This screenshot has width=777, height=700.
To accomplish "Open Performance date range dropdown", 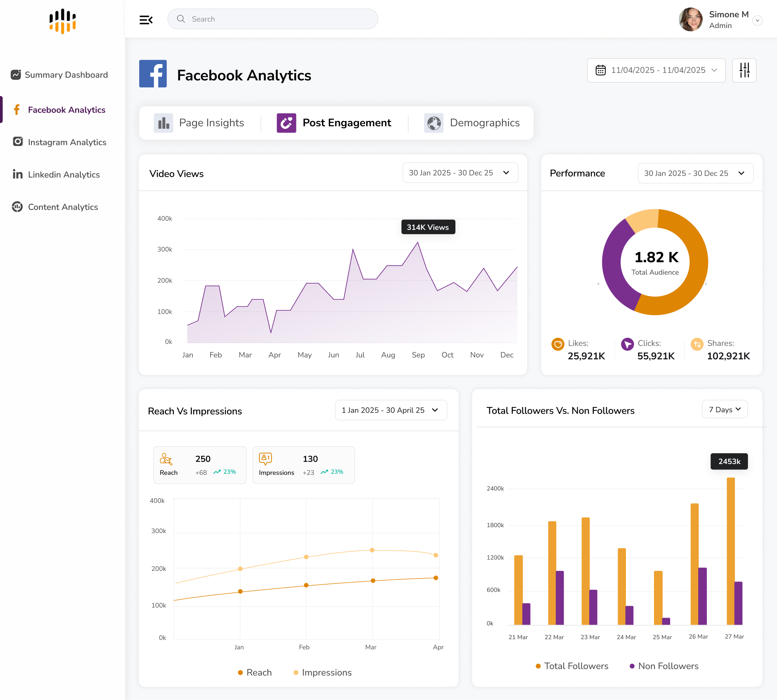I will [x=695, y=173].
